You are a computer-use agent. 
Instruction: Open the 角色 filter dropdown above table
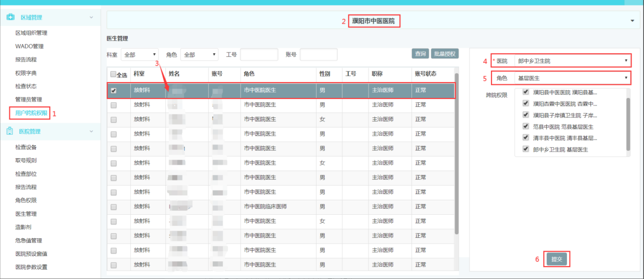pos(199,55)
